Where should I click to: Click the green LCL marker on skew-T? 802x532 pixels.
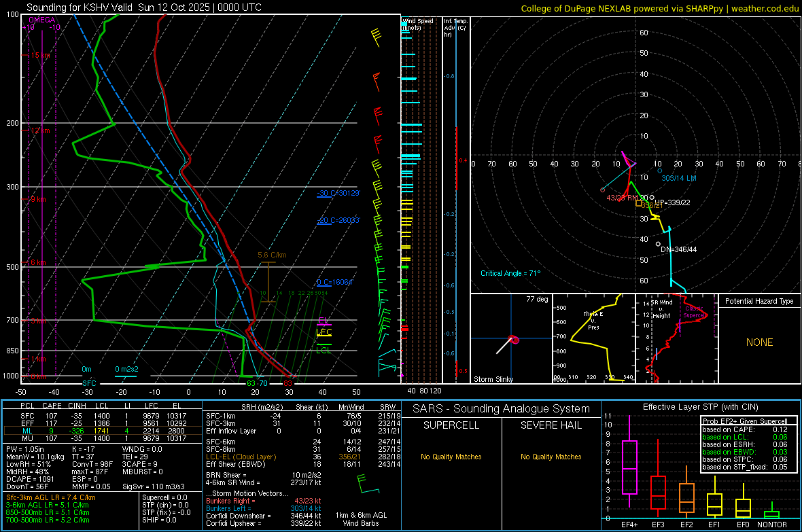coord(324,350)
